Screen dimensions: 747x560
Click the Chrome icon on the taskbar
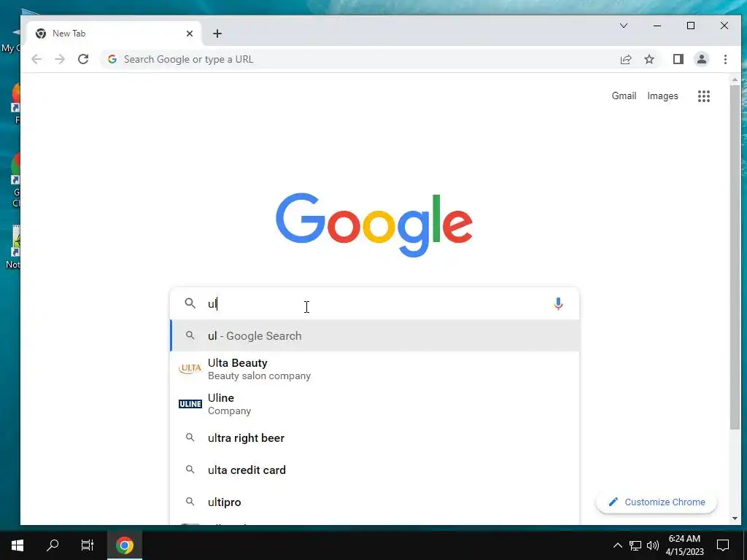click(124, 545)
